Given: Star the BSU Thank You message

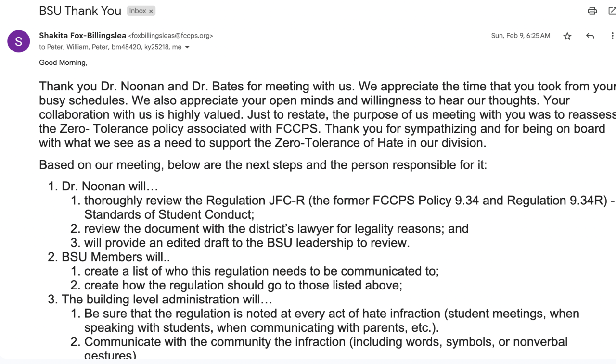Looking at the screenshot, I should tap(567, 36).
